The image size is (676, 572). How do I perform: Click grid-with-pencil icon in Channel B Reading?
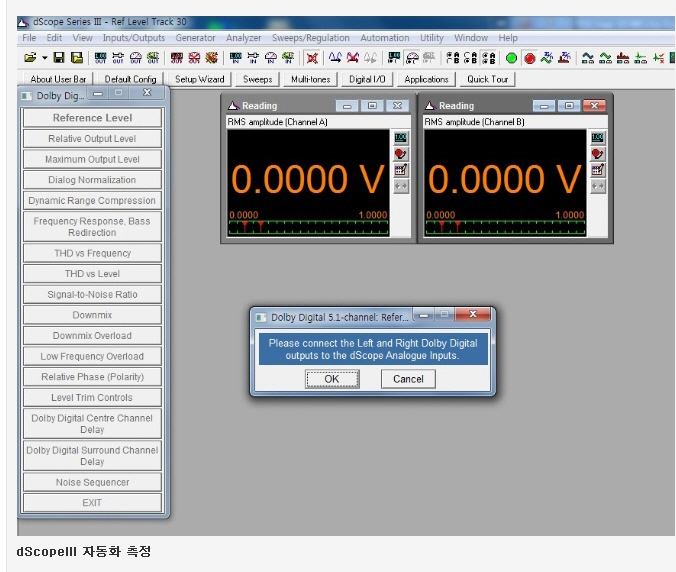click(x=598, y=170)
